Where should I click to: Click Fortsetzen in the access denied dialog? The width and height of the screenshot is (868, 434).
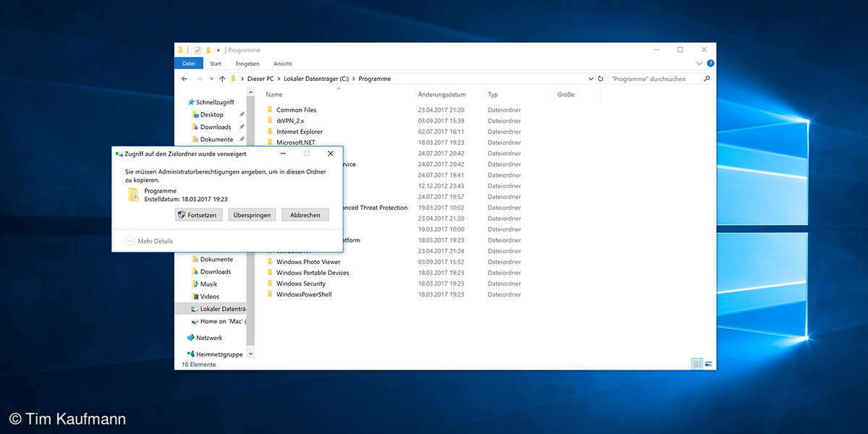pos(198,215)
